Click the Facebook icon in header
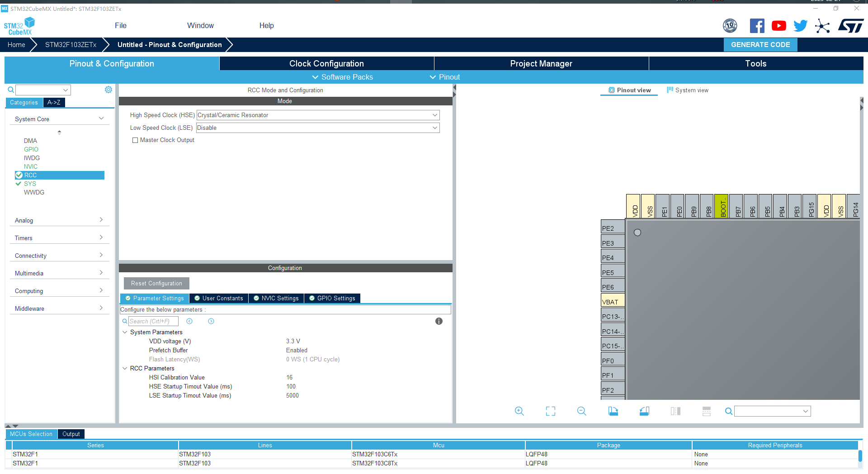Image resolution: width=868 pixels, height=474 pixels. pos(757,26)
